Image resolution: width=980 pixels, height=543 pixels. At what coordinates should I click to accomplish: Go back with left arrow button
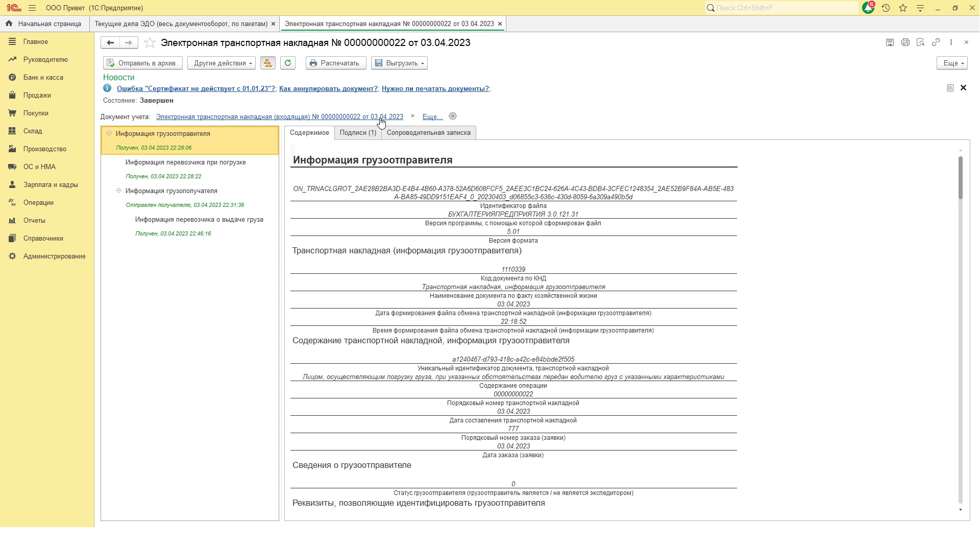point(110,43)
